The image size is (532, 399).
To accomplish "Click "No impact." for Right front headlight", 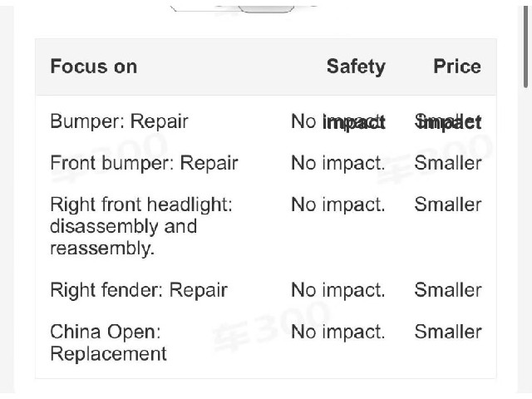I will click(338, 205).
